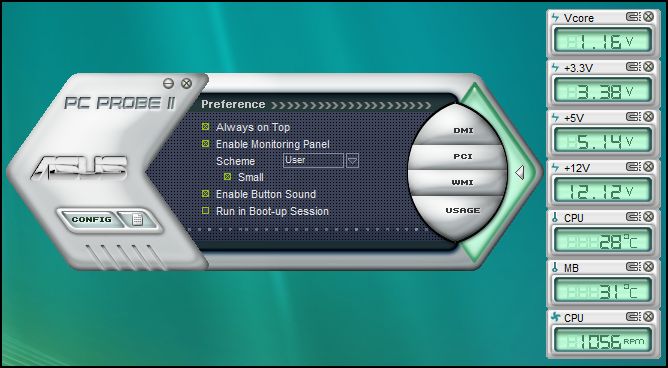Click the CPU temperature reading 28°C
Screen dimensions: 668x368
(x=602, y=241)
